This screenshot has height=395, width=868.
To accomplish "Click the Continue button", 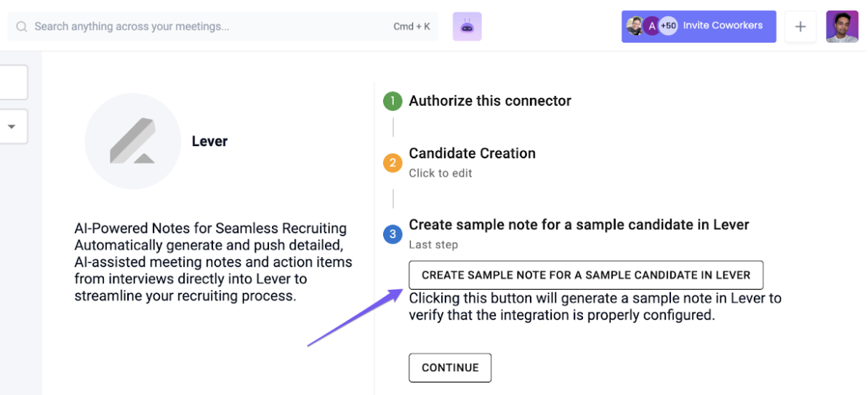I will 450,368.
